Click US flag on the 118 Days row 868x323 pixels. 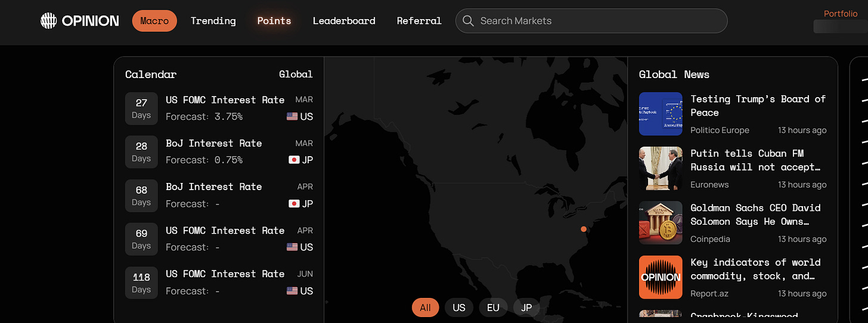pyautogui.click(x=292, y=291)
